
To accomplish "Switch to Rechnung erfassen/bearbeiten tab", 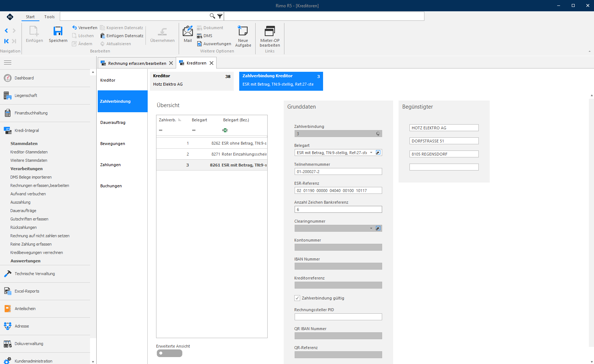I will click(137, 63).
